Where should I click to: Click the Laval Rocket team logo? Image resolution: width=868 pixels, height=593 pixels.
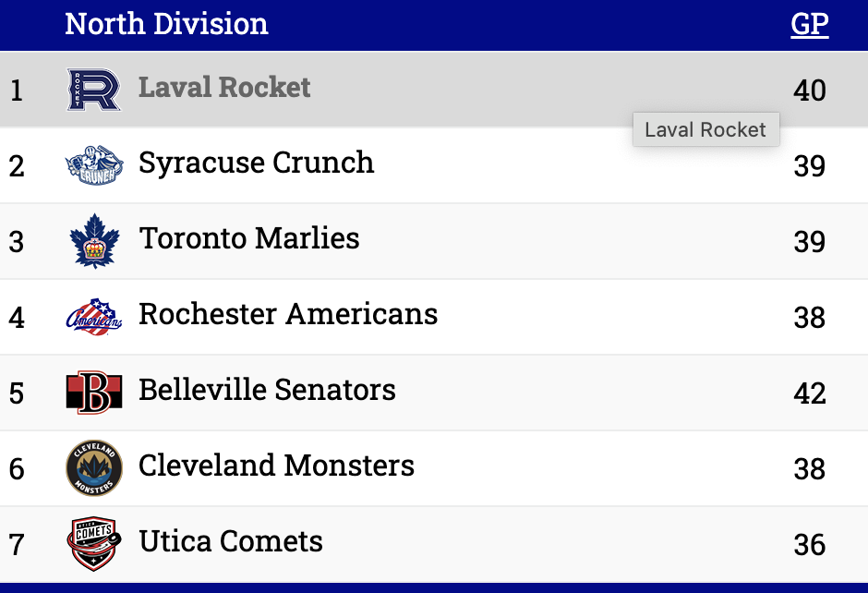(94, 90)
